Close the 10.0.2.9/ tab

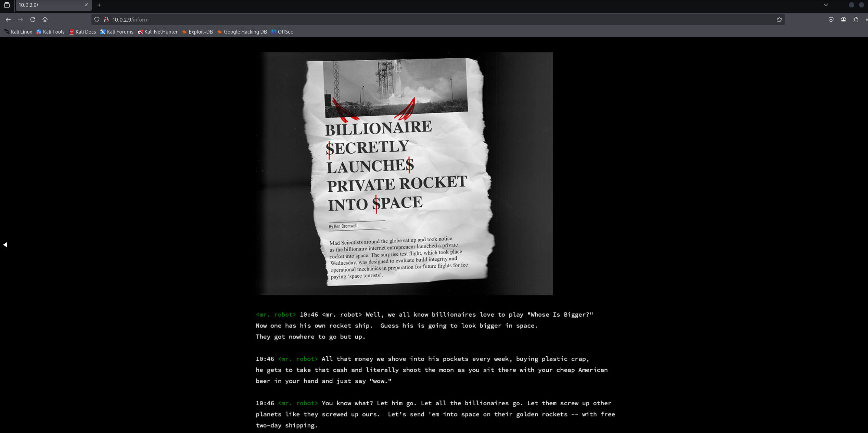pos(86,5)
